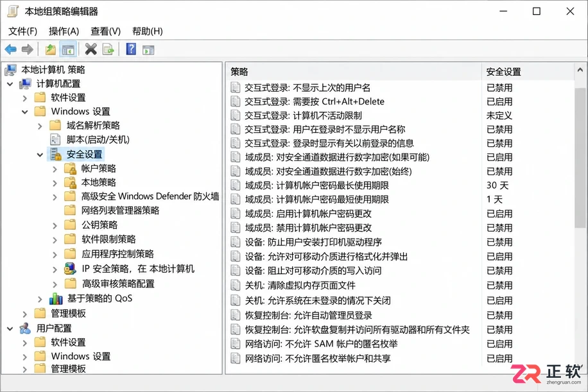Click the Up one level folder icon
Viewport: 588px width, 392px height.
(50, 49)
